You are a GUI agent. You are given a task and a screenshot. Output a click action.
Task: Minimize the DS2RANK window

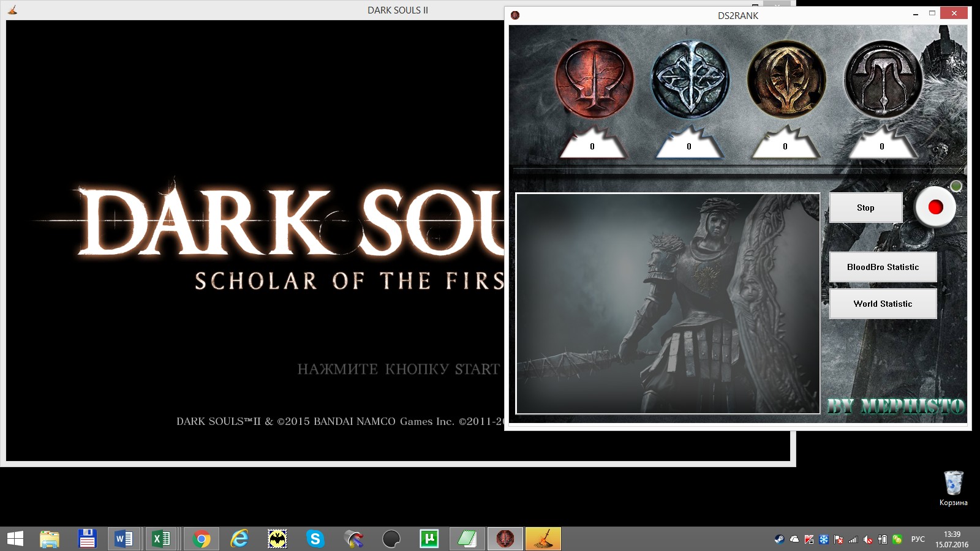916,13
